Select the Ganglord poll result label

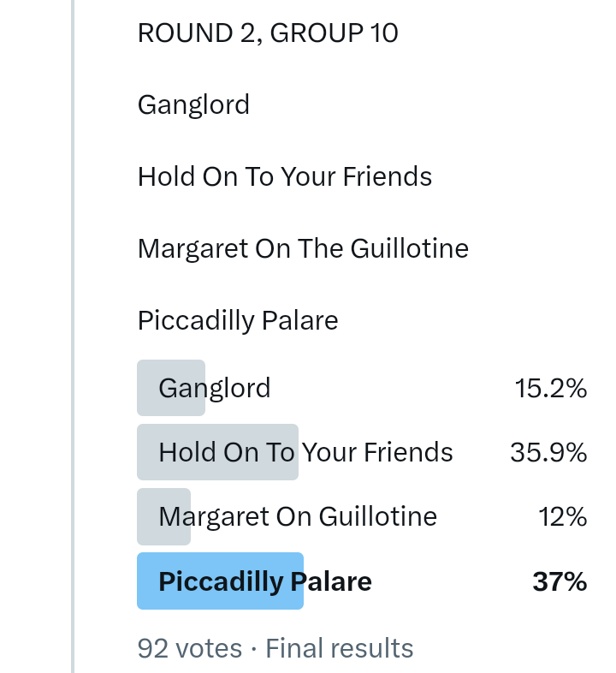pos(215,388)
